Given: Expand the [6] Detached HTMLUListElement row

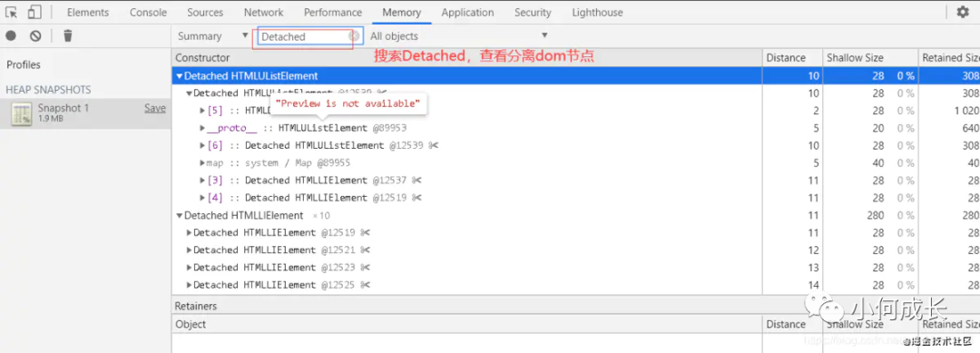Looking at the screenshot, I should coord(201,145).
